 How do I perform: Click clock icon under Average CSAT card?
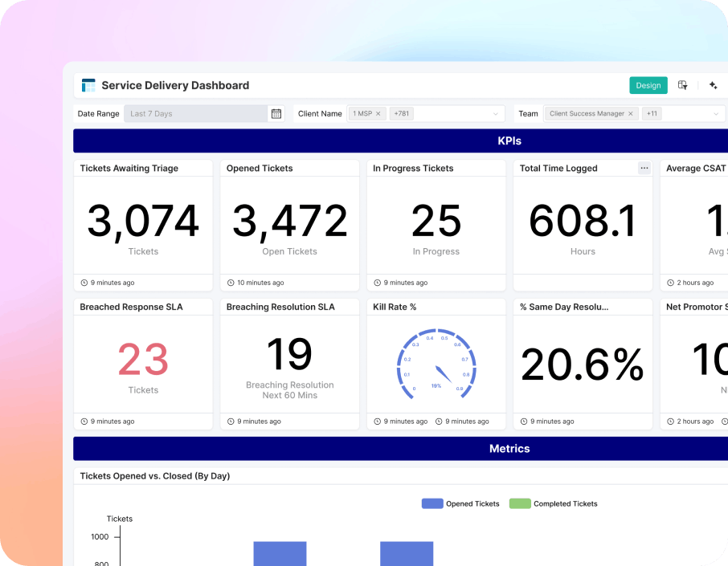click(670, 283)
